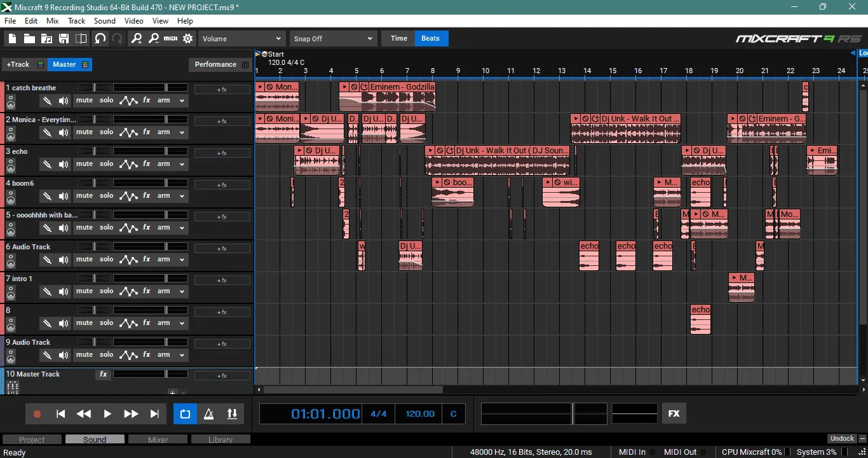Open the Mix menu
Viewport: 868px width, 458px height.
tap(53, 21)
